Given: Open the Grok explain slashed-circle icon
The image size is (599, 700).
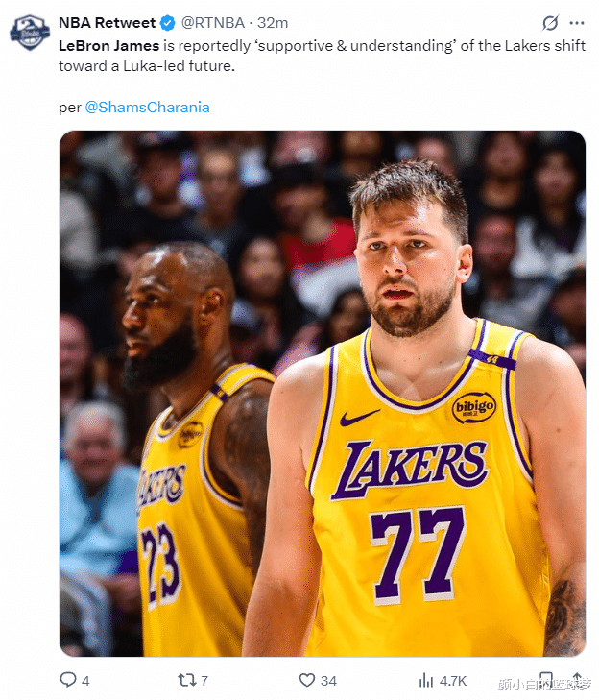Looking at the screenshot, I should 550,23.
